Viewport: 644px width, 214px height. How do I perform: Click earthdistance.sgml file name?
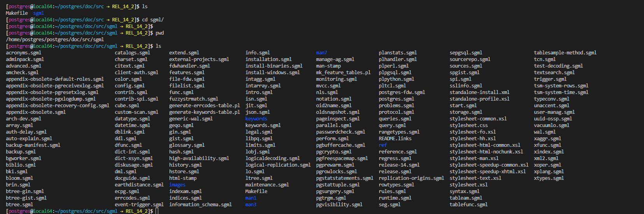139,185
